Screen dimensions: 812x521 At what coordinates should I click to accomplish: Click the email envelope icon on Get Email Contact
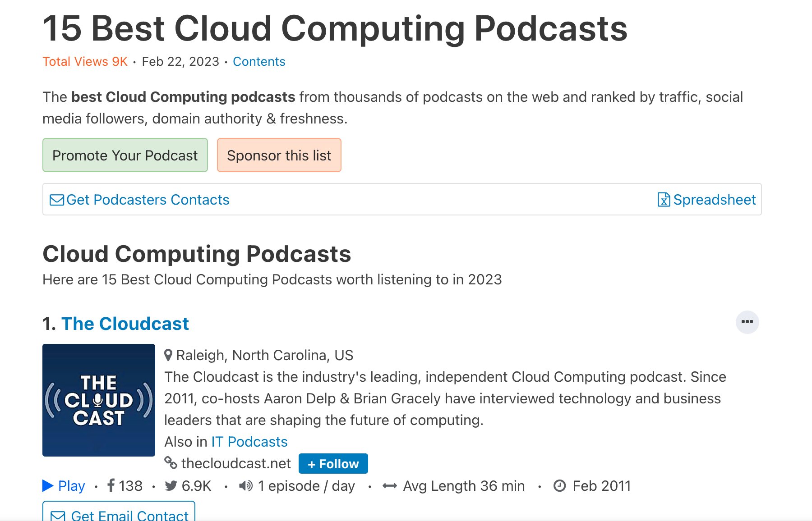58,515
